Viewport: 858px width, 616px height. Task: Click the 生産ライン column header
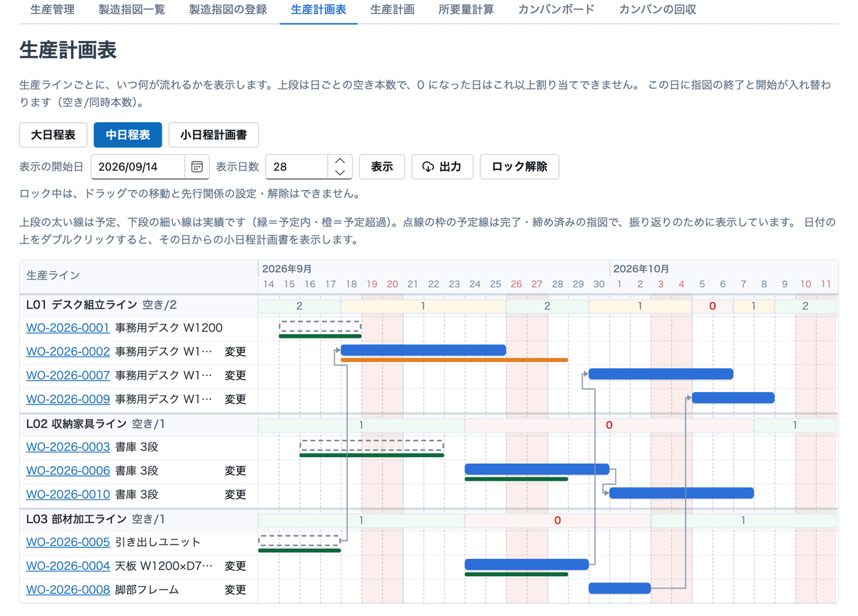pyautogui.click(x=53, y=275)
